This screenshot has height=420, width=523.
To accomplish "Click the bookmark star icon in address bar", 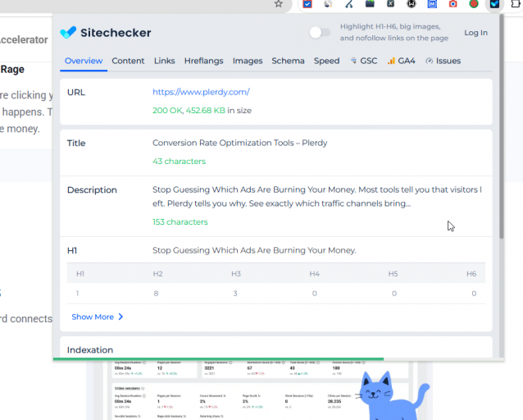I will pyautogui.click(x=279, y=3).
